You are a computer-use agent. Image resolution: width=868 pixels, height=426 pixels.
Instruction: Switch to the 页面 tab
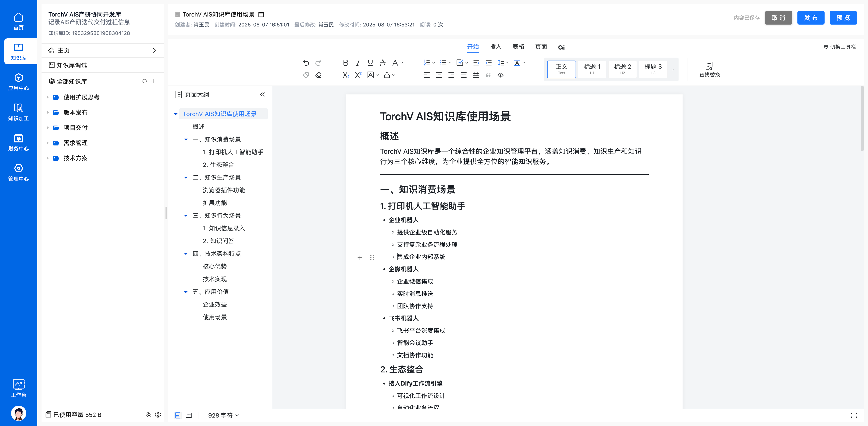coord(541,47)
